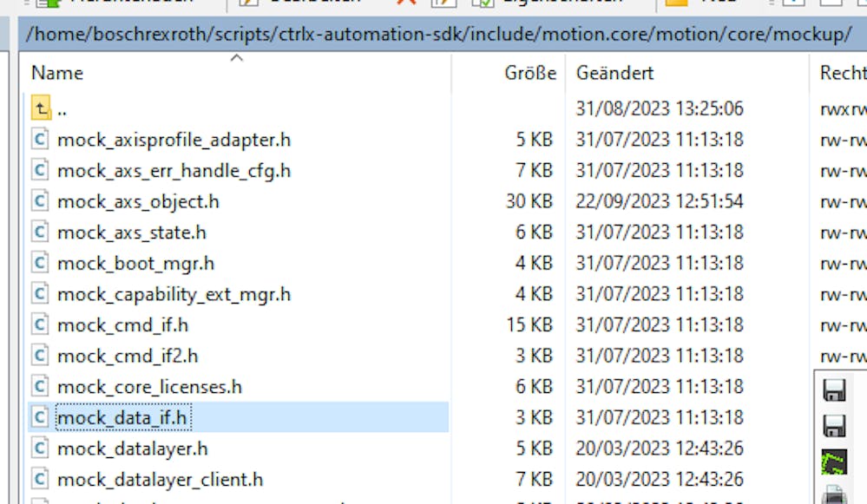Image resolution: width=867 pixels, height=504 pixels.
Task: Select the mock_core_licenses.h file name
Action: [149, 387]
